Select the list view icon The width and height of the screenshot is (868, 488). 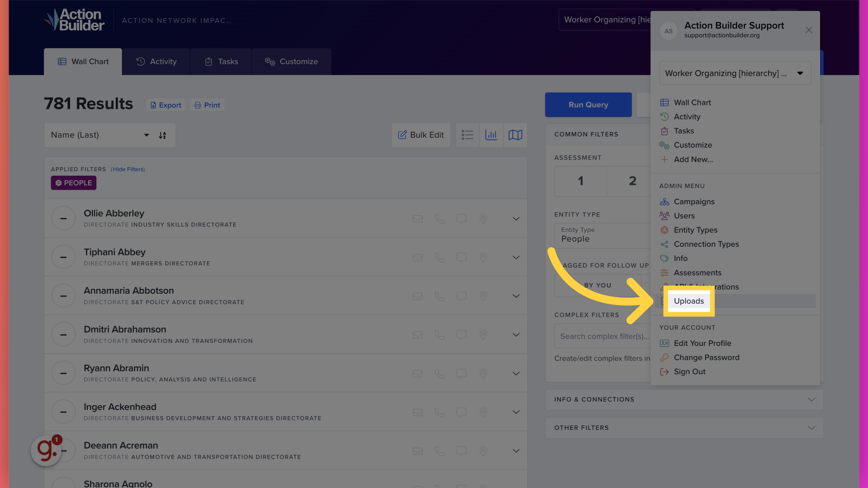click(467, 135)
